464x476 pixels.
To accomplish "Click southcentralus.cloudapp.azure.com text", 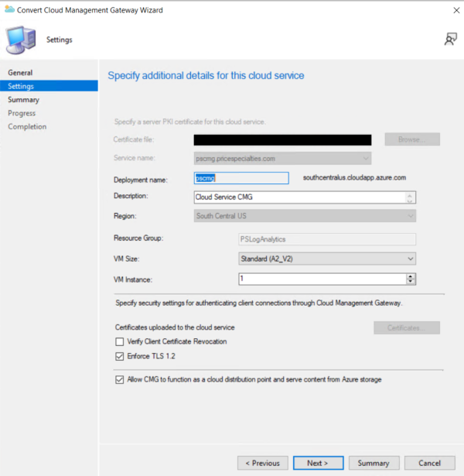I will point(354,177).
